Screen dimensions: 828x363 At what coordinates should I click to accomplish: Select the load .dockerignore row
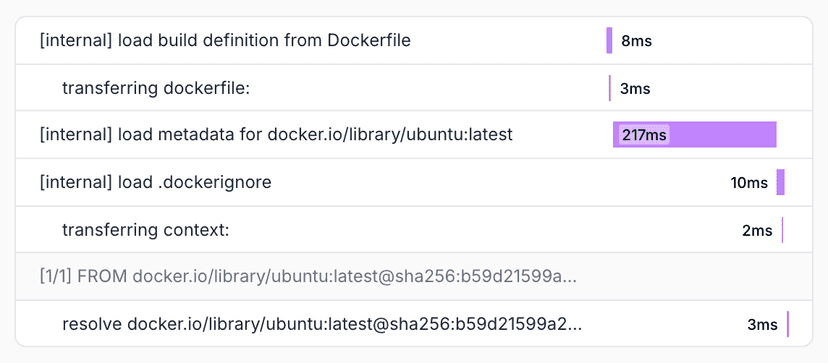414,182
